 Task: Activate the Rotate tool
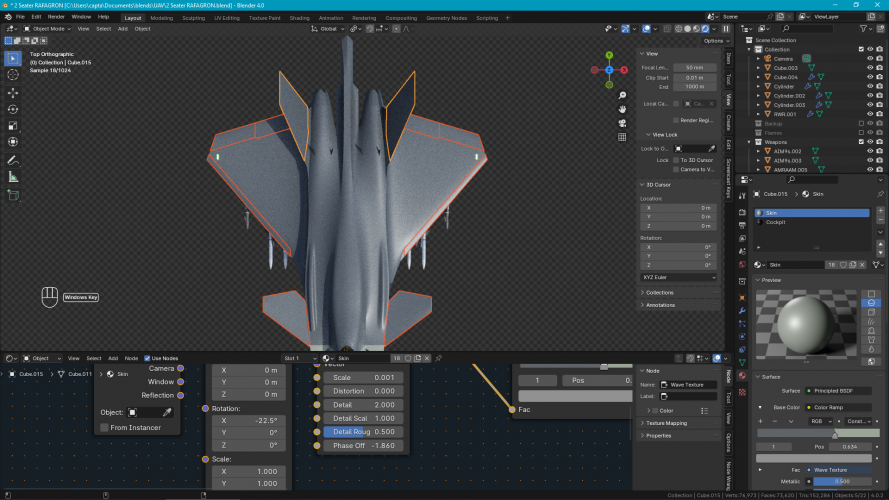pyautogui.click(x=12, y=109)
